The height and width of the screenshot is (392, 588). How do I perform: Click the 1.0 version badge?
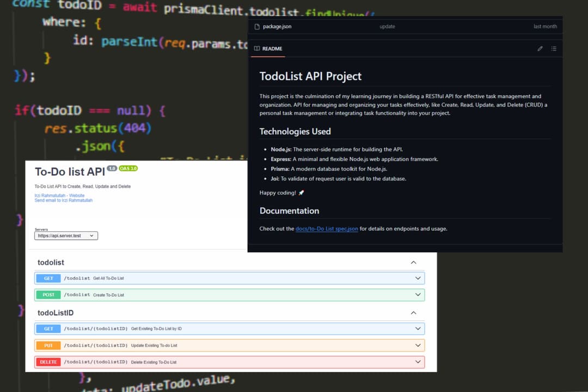[112, 168]
